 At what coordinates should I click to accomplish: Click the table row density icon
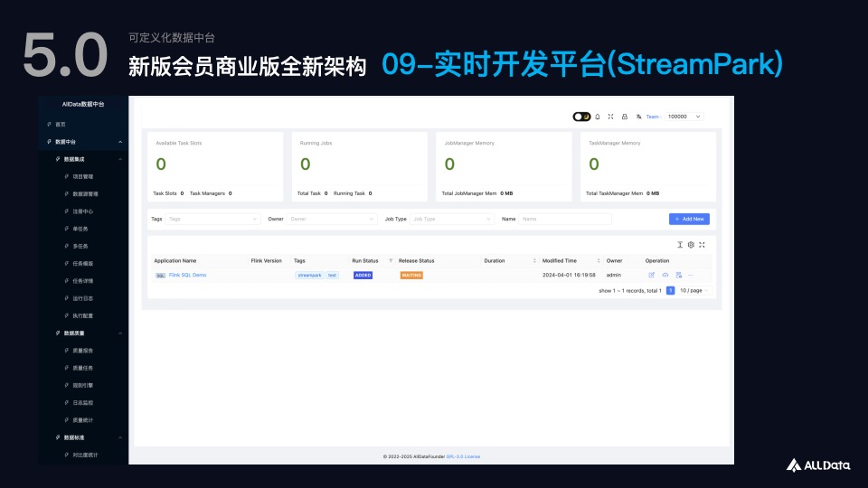coord(680,245)
